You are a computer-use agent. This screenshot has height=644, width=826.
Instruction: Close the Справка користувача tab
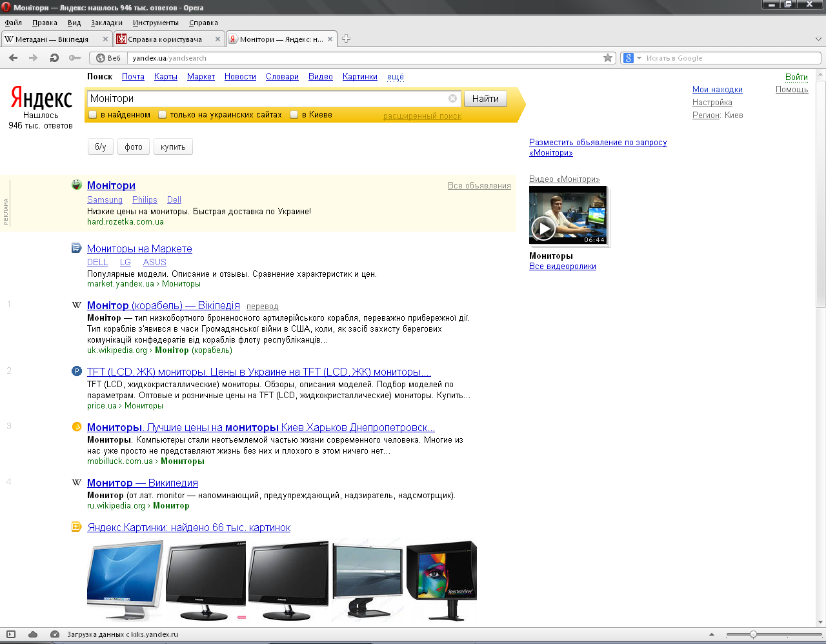click(217, 39)
